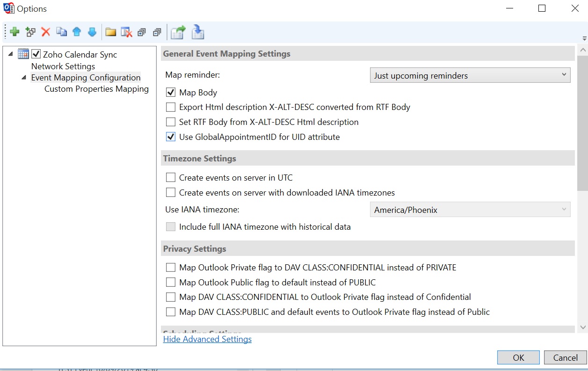This screenshot has width=588, height=371.
Task: Open the Map reminder dropdown
Action: pyautogui.click(x=470, y=76)
